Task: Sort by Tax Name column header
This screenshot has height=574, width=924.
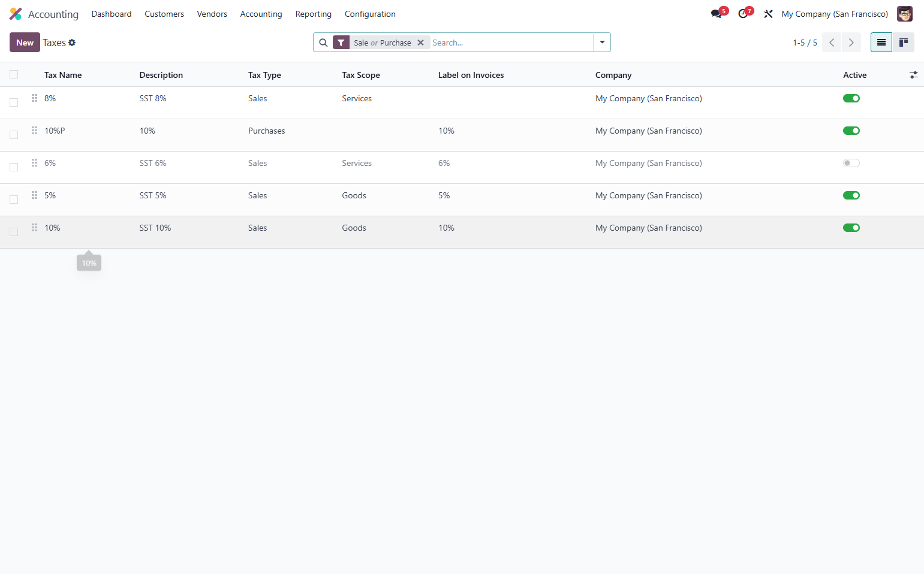Action: 63,75
